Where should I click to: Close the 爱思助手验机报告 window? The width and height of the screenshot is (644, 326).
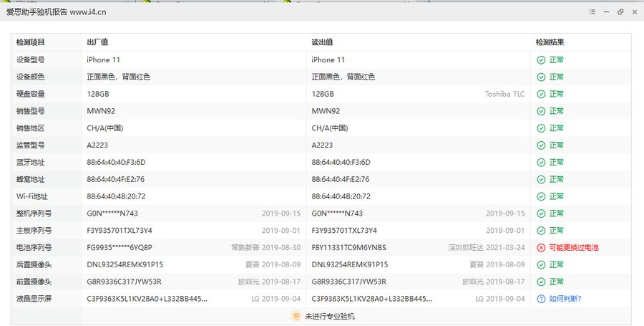(x=634, y=12)
